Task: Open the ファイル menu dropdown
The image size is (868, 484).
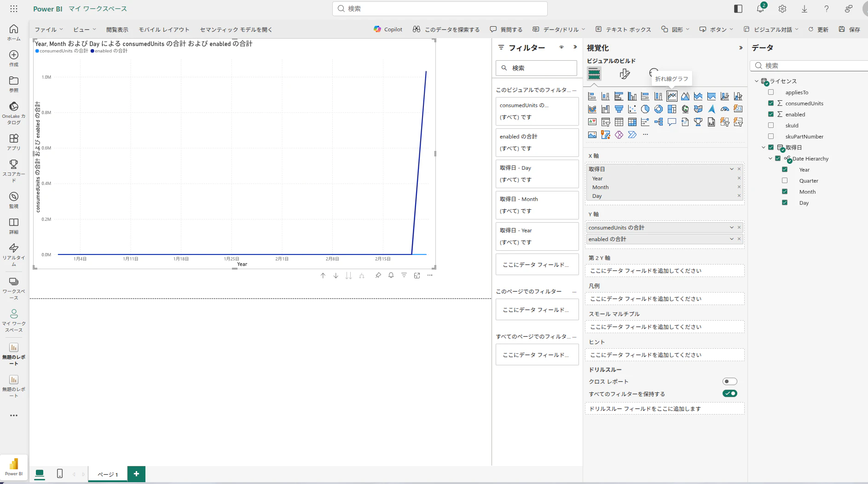Action: coord(49,29)
